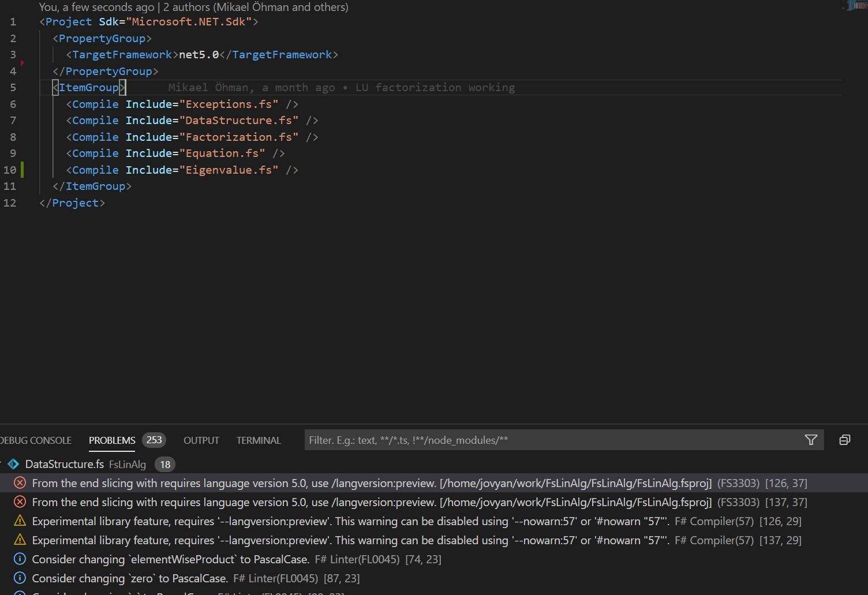
Task: Click the F# file icon beside DataStructure.fs
Action: pyautogui.click(x=13, y=464)
